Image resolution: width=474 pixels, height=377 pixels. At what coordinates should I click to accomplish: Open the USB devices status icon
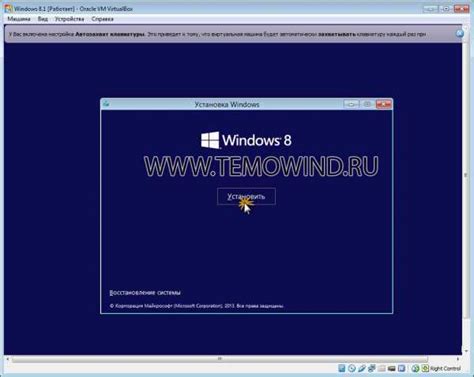coord(362,368)
